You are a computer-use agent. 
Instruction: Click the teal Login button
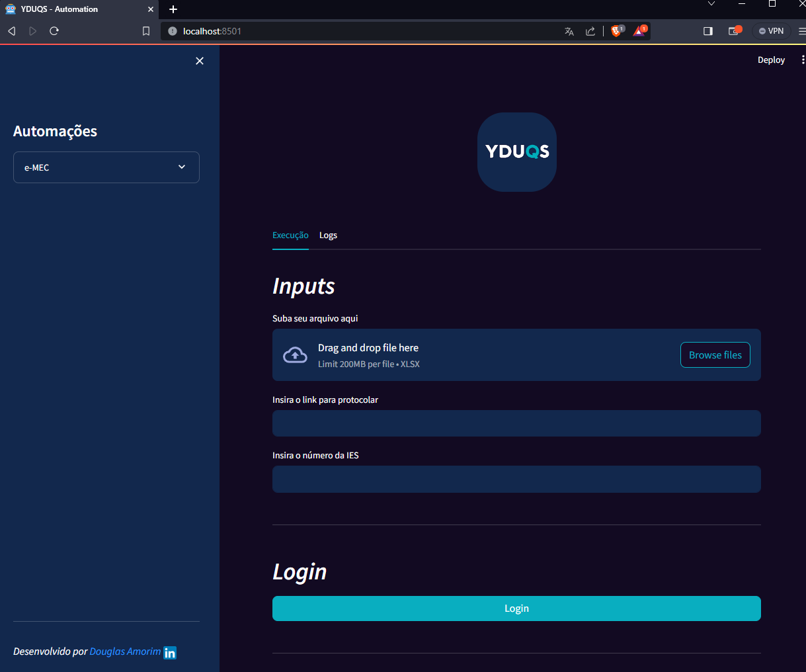tap(516, 609)
